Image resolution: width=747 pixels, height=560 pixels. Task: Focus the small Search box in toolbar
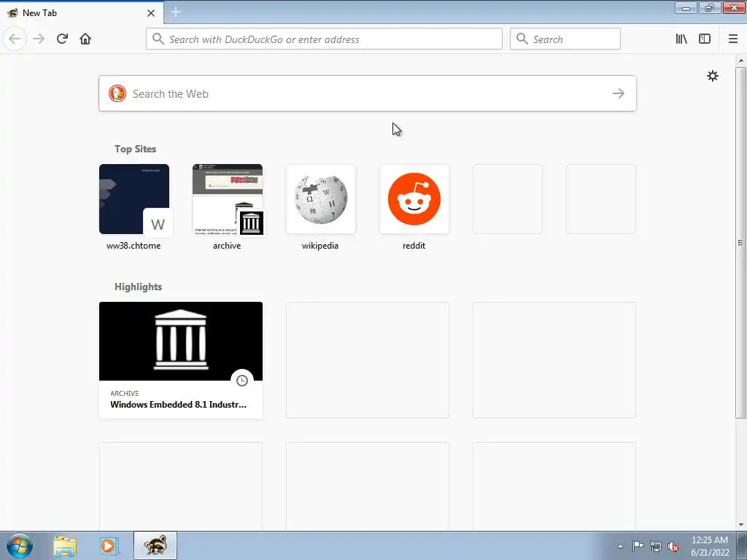(x=565, y=39)
